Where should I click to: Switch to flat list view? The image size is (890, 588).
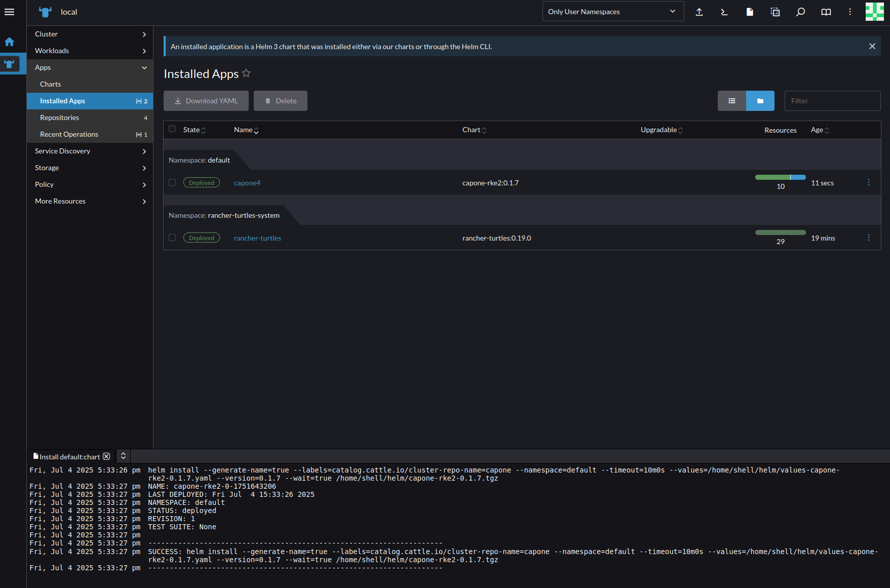click(732, 101)
